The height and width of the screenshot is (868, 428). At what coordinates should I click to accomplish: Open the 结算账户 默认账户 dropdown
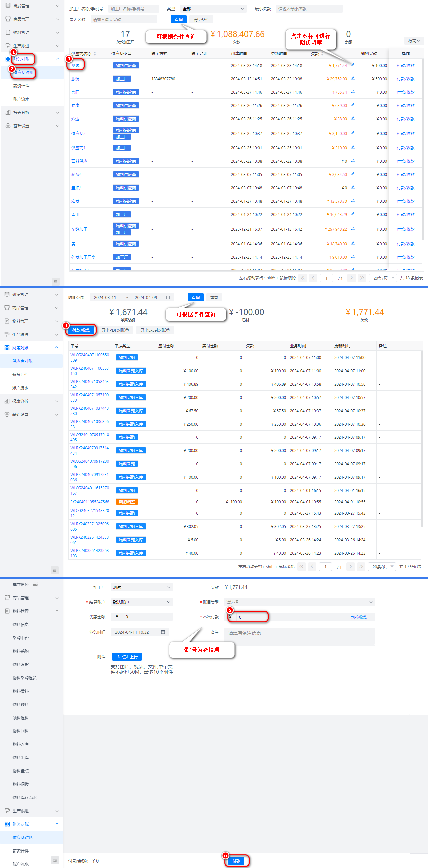coord(141,602)
